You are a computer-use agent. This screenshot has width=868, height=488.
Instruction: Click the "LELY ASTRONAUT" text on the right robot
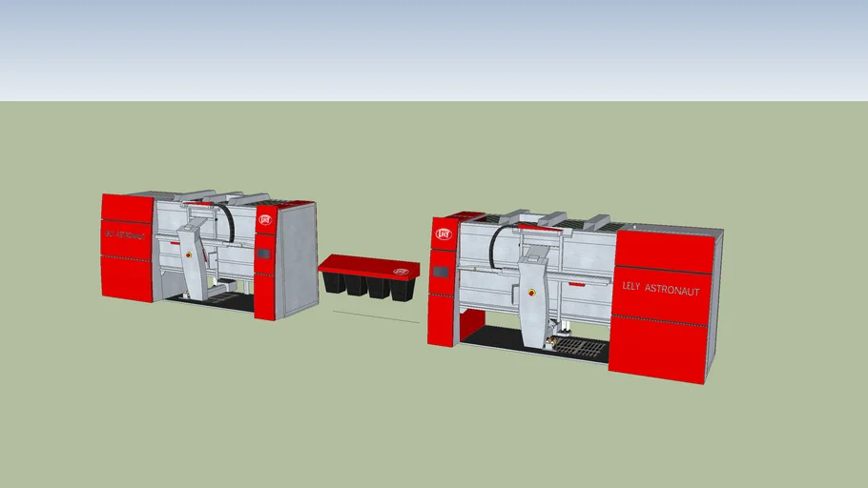(660, 289)
